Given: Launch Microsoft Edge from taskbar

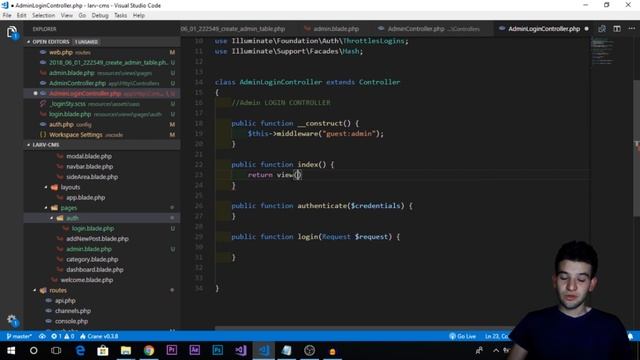Looking at the screenshot, I should pyautogui.click(x=80, y=351).
